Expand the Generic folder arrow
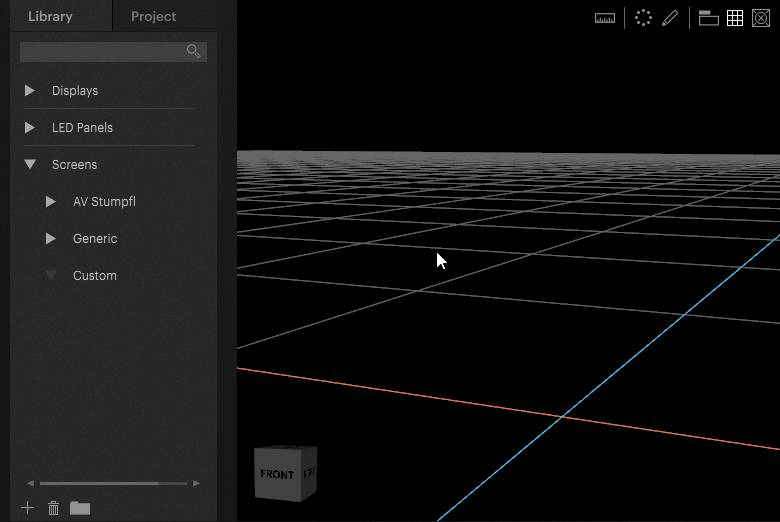Viewport: 780px width, 522px height. coord(51,238)
